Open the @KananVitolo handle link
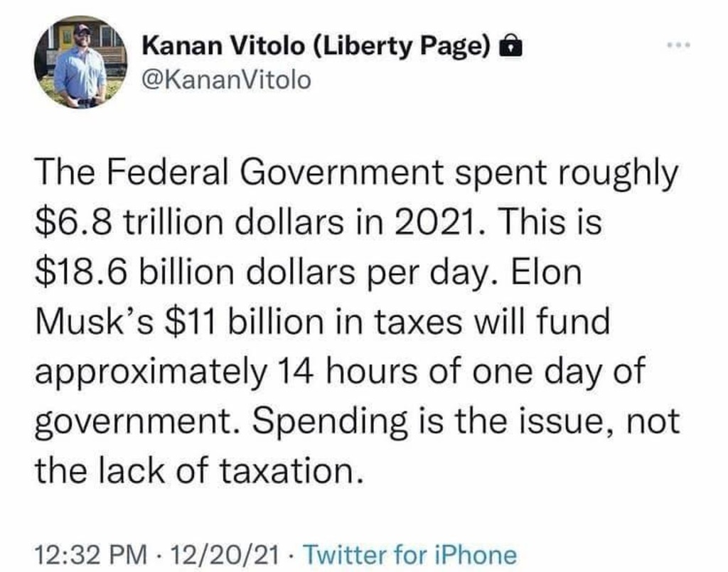Viewport: 728px width, 572px height. point(227,80)
